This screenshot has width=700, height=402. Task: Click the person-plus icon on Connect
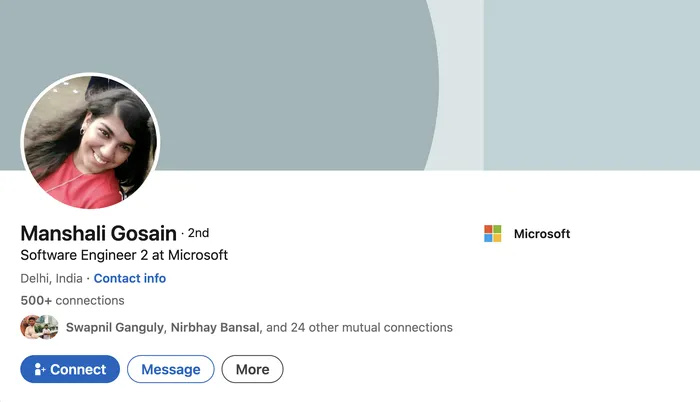[39, 369]
